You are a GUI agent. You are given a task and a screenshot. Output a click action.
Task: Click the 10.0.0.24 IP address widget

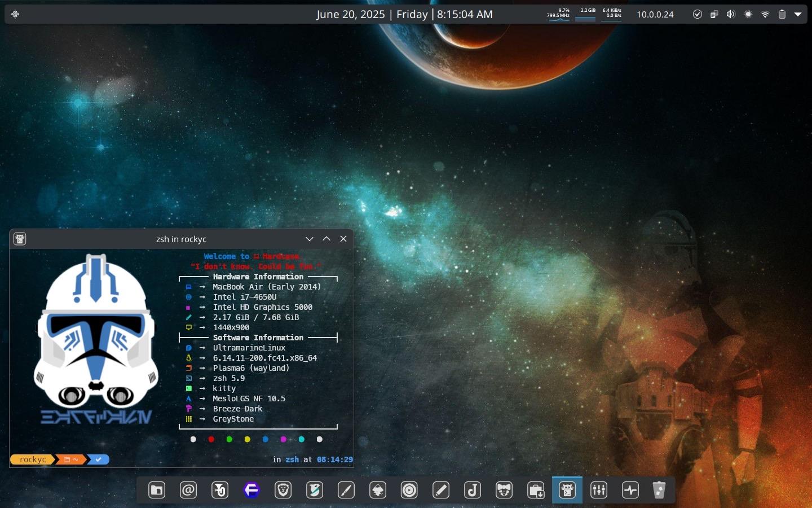tap(655, 15)
